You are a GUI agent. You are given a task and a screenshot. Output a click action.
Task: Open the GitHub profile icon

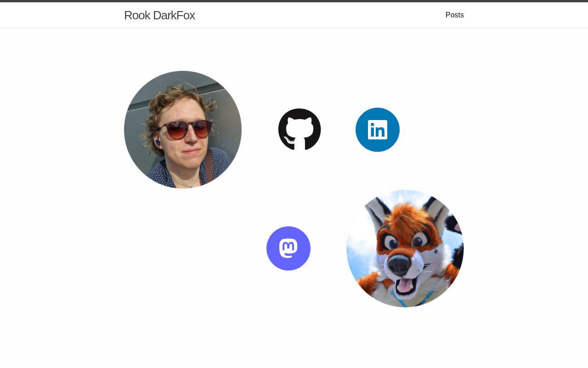[300, 130]
